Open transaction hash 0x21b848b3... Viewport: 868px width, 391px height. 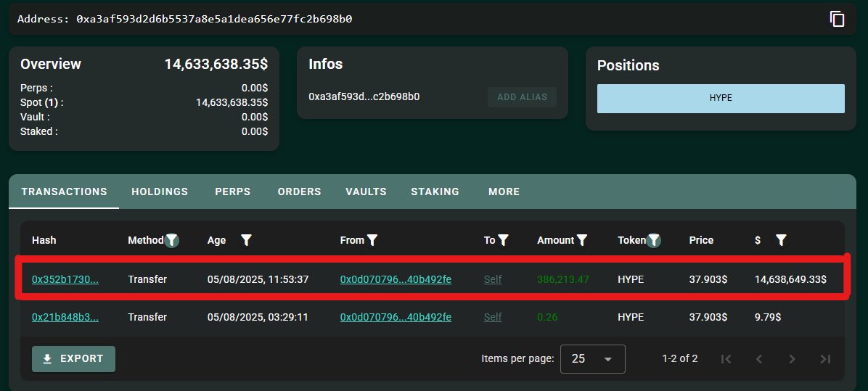(65, 317)
